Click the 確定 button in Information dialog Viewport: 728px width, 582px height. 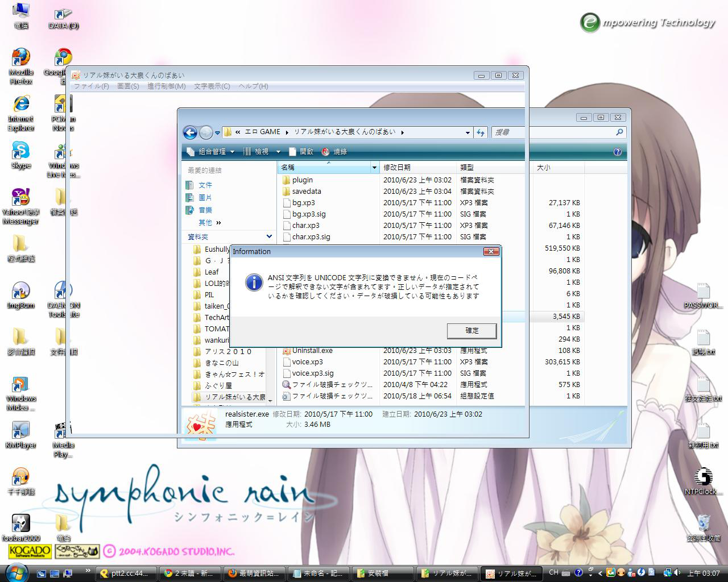(x=471, y=330)
